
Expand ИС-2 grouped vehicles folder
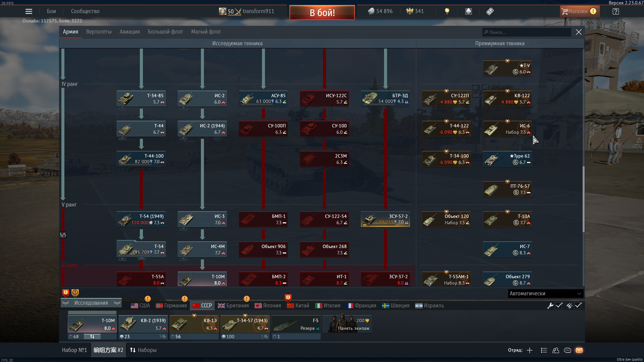[x=183, y=108]
